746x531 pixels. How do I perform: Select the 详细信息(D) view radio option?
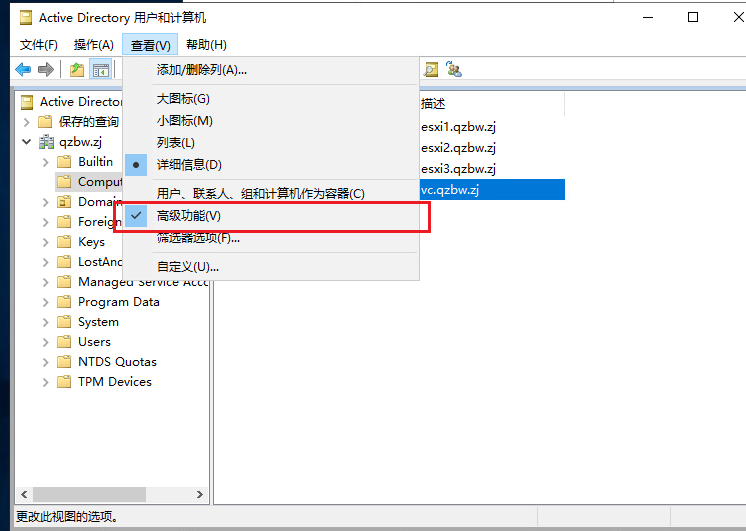(x=189, y=165)
